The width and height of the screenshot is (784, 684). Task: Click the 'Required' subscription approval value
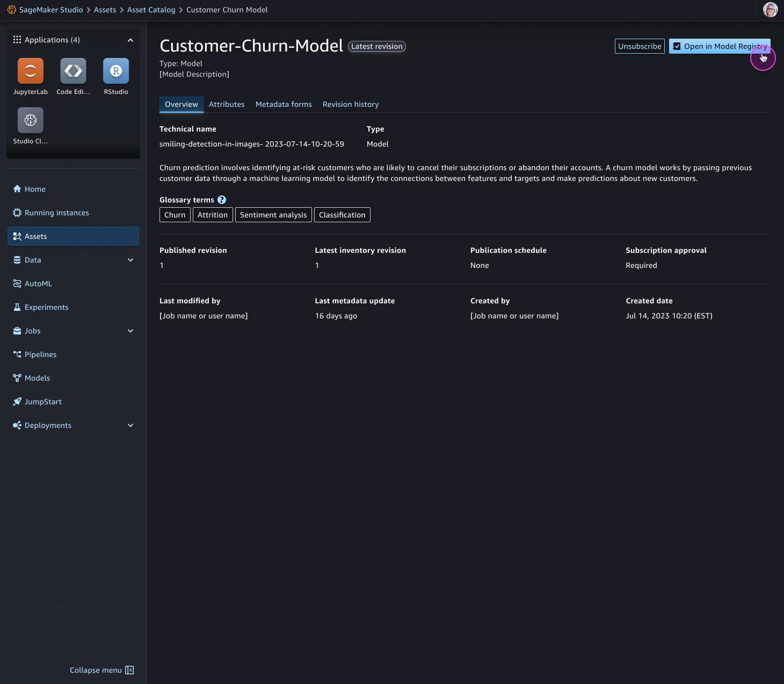pyautogui.click(x=641, y=265)
